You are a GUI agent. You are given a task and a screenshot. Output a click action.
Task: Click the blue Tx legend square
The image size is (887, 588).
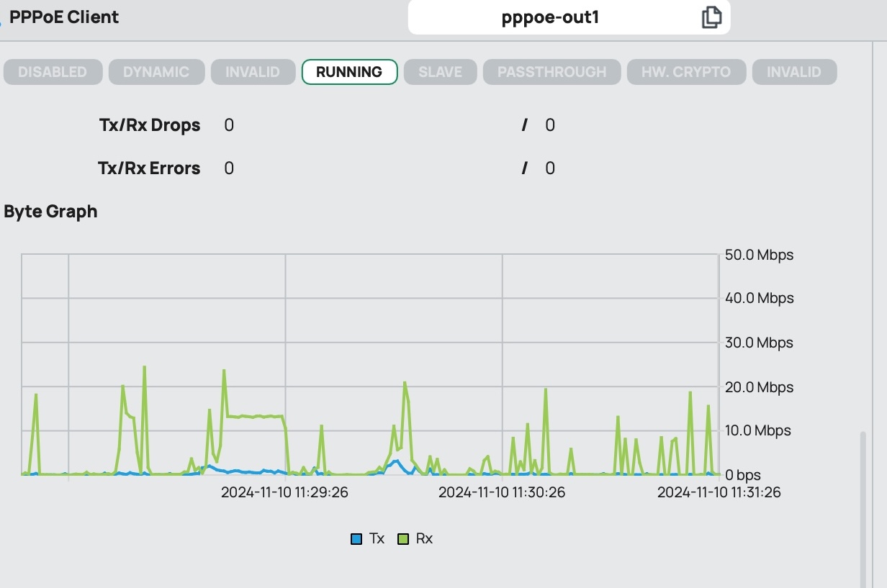click(356, 539)
